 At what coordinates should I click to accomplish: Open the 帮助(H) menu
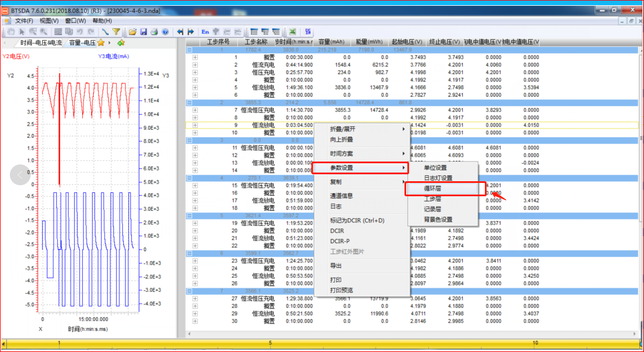pyautogui.click(x=102, y=21)
